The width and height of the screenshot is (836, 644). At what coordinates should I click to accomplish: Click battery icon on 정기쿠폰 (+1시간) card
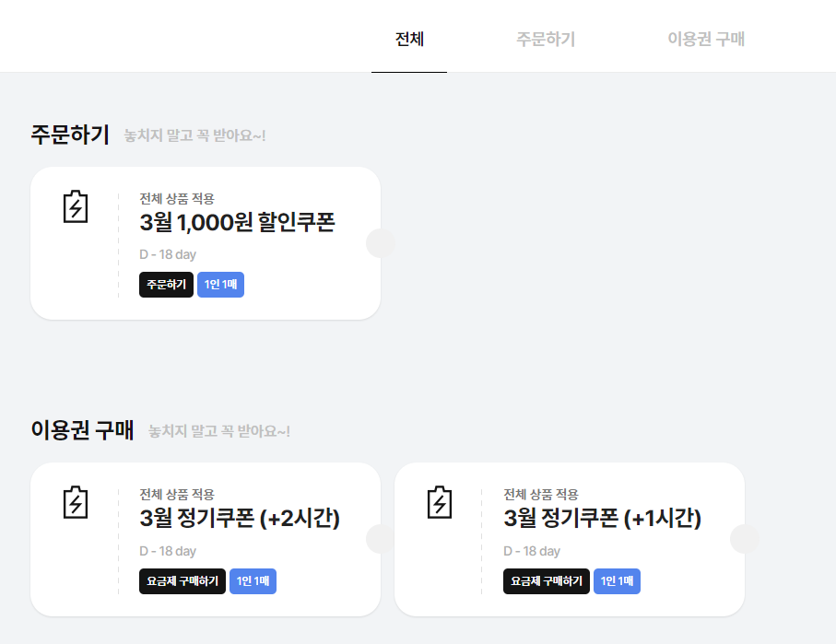pos(440,502)
